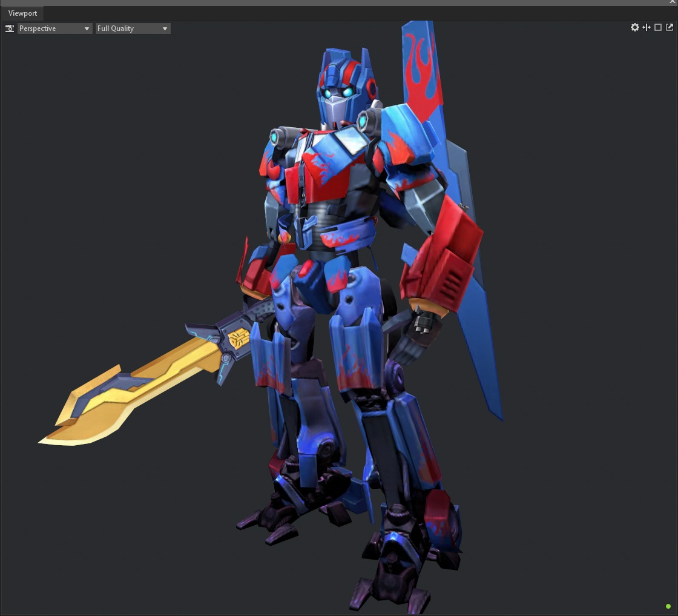The width and height of the screenshot is (678, 616).
Task: Click the green status indicator dot
Action: tap(668, 606)
